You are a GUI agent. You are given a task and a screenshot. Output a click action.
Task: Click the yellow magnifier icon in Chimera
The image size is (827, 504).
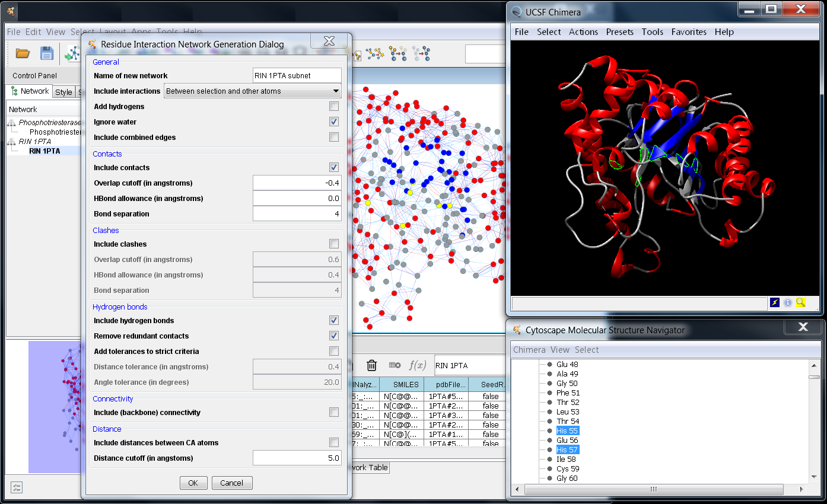click(x=801, y=302)
